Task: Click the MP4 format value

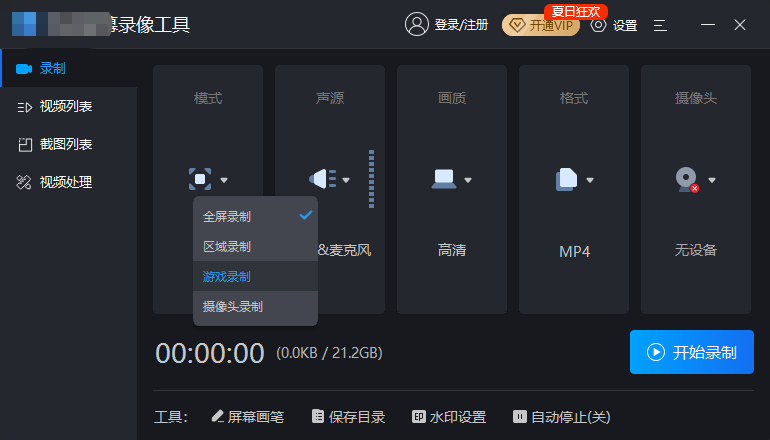Action: [574, 251]
